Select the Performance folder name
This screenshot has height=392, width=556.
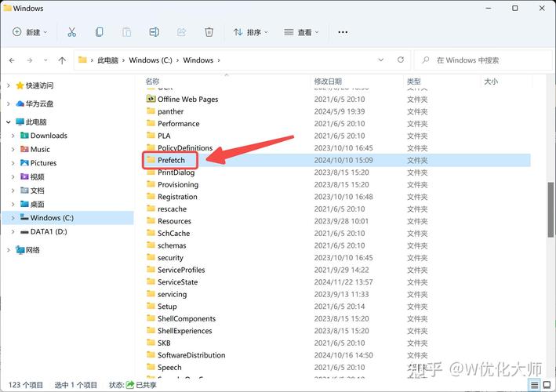point(178,124)
